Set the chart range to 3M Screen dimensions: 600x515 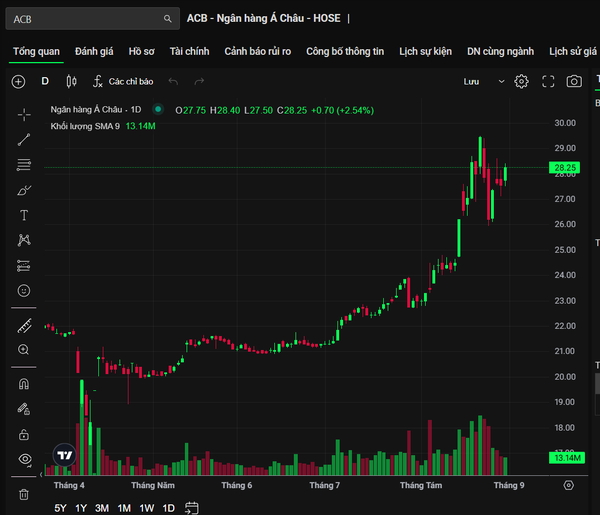102,508
